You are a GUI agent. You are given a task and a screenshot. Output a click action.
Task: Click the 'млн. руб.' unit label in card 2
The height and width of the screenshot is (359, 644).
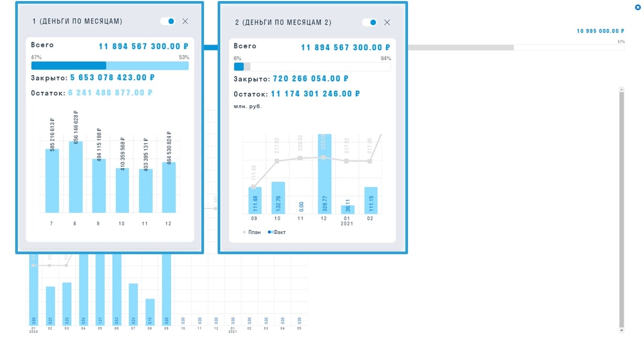pyautogui.click(x=248, y=106)
